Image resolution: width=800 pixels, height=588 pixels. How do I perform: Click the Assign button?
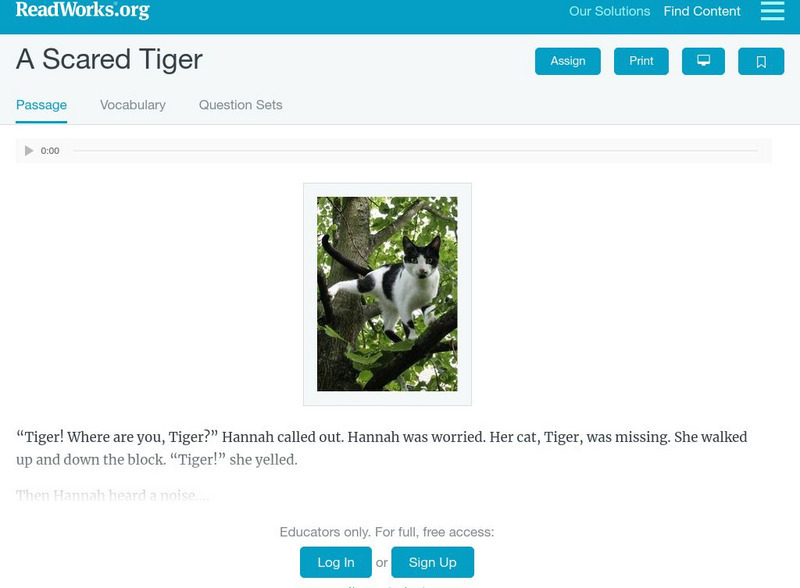click(567, 61)
